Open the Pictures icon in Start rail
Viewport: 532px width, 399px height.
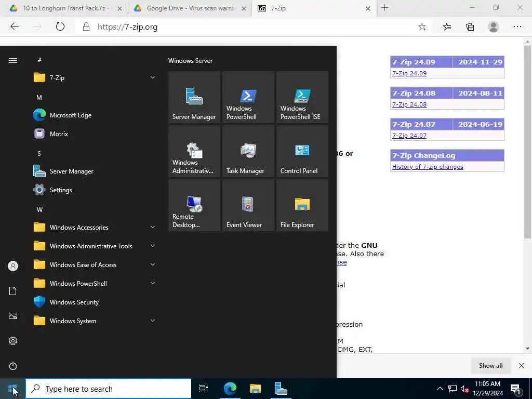tap(13, 316)
